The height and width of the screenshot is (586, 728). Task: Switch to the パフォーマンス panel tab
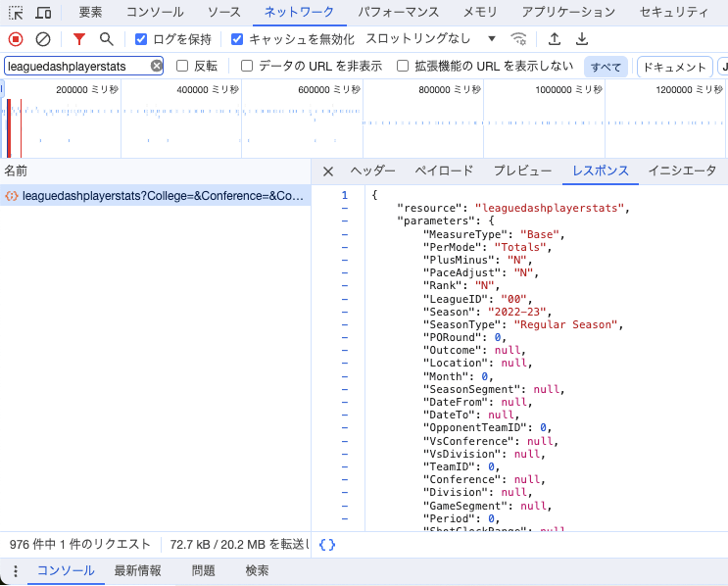(399, 13)
